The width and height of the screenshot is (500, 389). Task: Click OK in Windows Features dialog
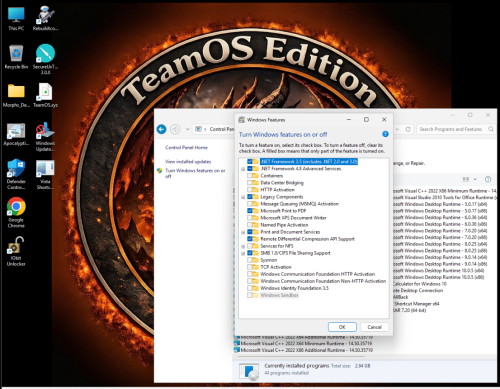(x=342, y=327)
